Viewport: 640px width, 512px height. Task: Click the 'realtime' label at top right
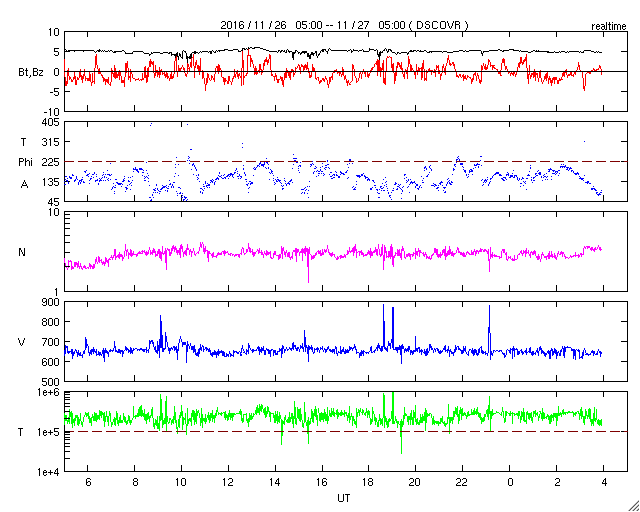[609, 27]
